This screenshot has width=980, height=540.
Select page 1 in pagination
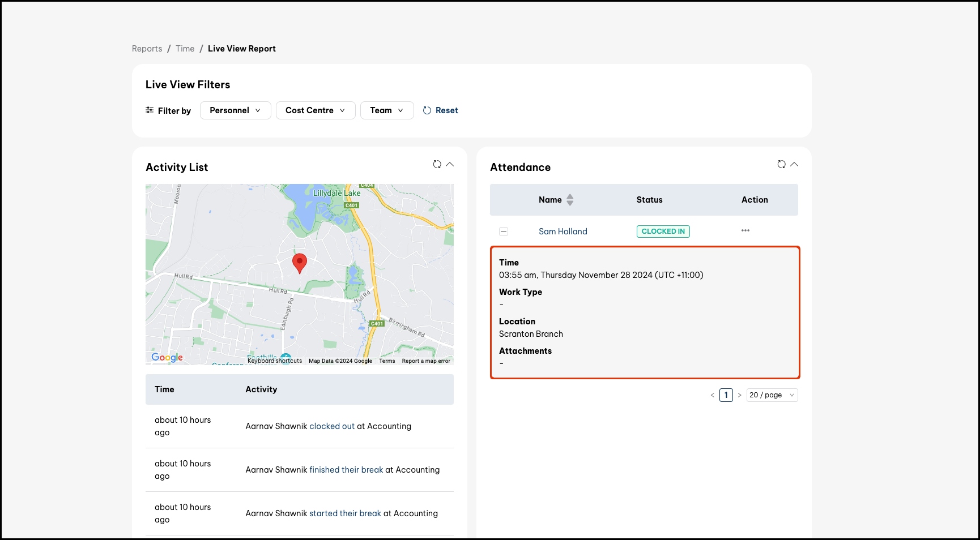click(726, 395)
